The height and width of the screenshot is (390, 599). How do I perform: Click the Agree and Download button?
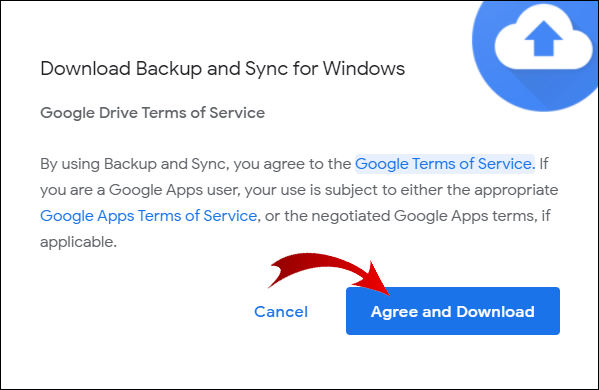(453, 311)
